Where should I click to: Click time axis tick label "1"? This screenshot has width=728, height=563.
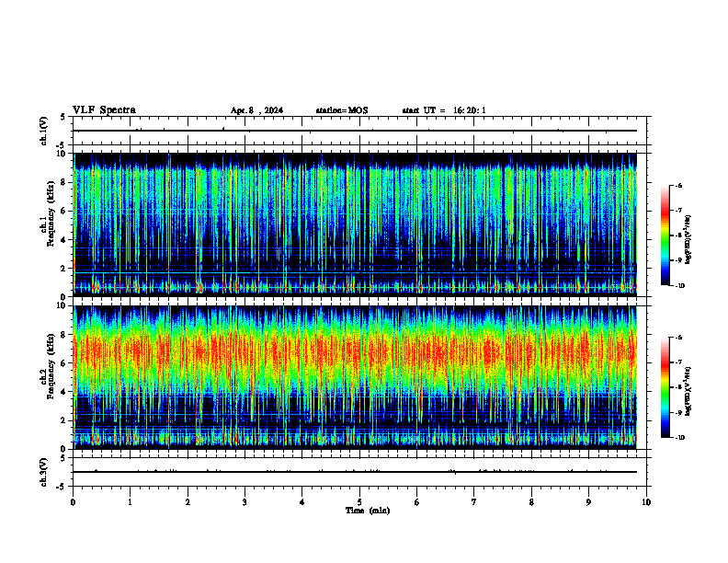coord(130,502)
